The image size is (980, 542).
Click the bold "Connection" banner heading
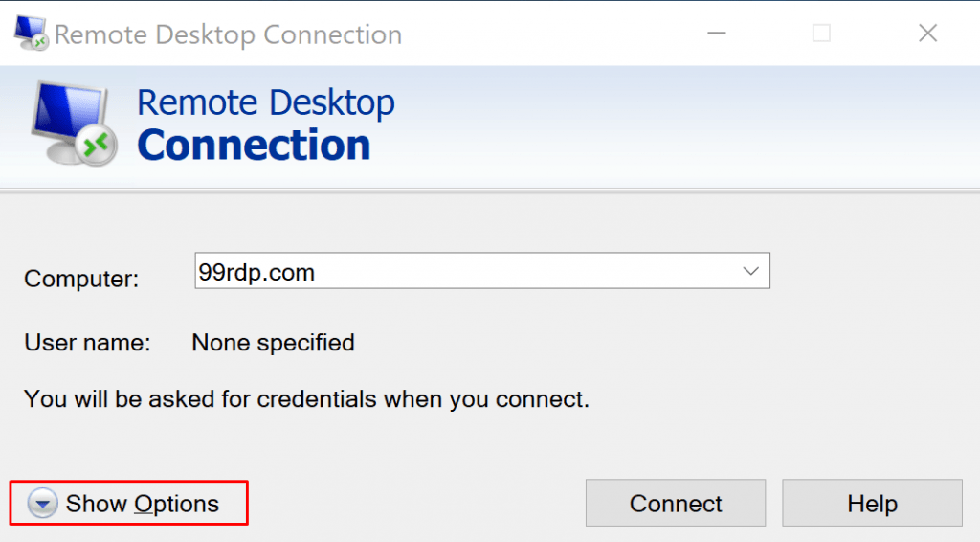254,146
